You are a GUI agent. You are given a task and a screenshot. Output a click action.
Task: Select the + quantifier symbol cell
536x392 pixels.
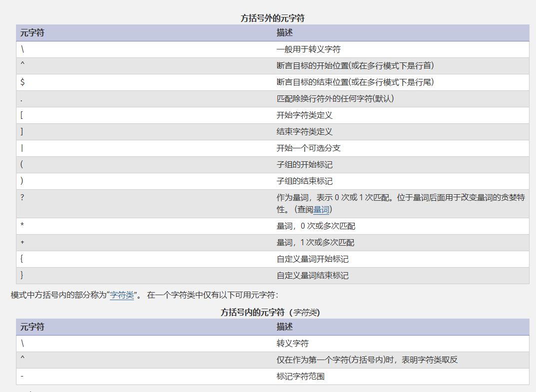point(22,243)
